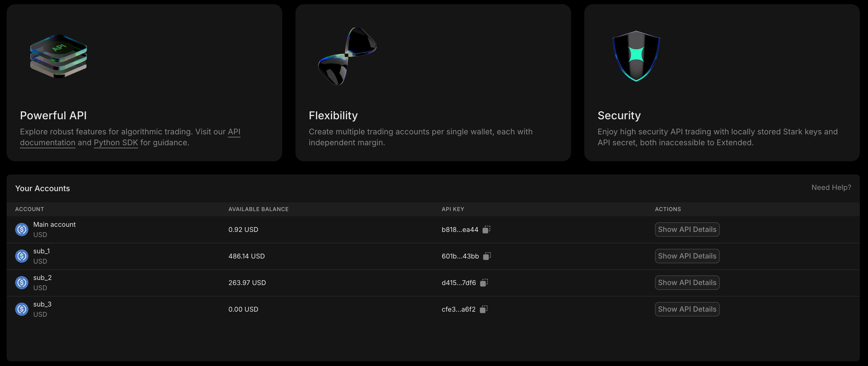Show API Details for sub_3

point(687,310)
